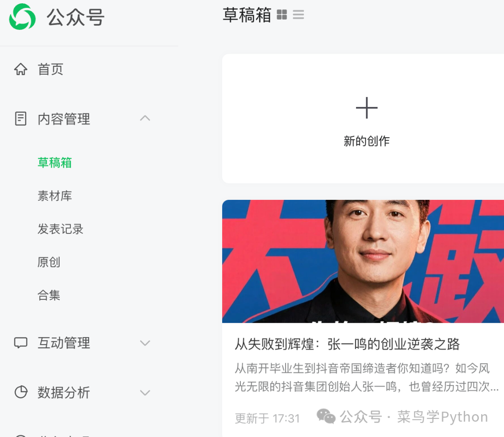
Task: Open 素材库 in the sidebar
Action: tap(55, 196)
